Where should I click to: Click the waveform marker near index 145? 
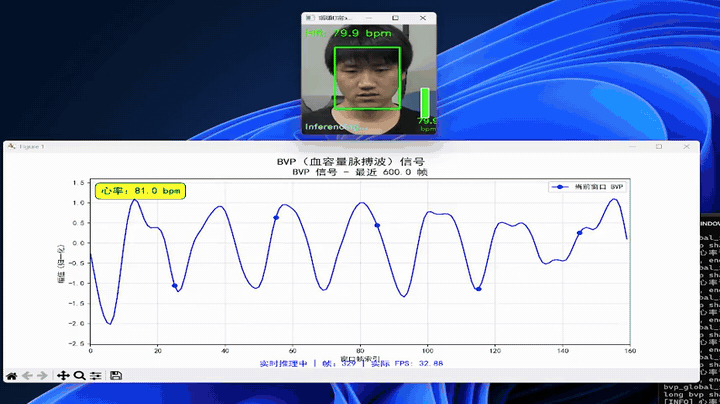(579, 233)
